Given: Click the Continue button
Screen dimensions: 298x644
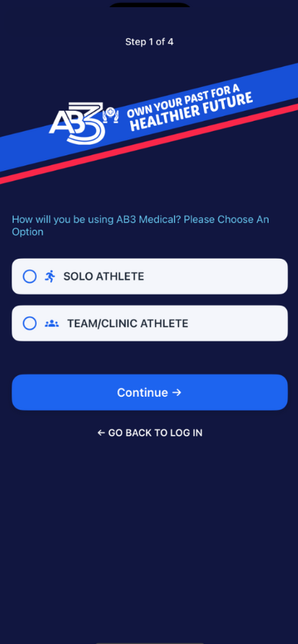Looking at the screenshot, I should [x=150, y=392].
